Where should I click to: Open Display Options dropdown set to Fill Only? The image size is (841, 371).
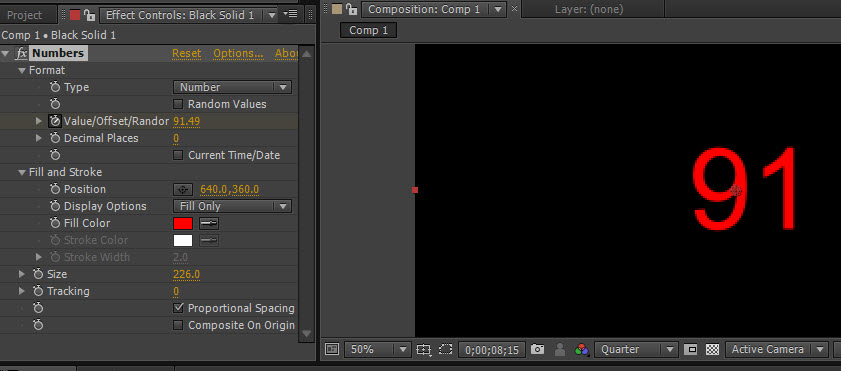(232, 206)
